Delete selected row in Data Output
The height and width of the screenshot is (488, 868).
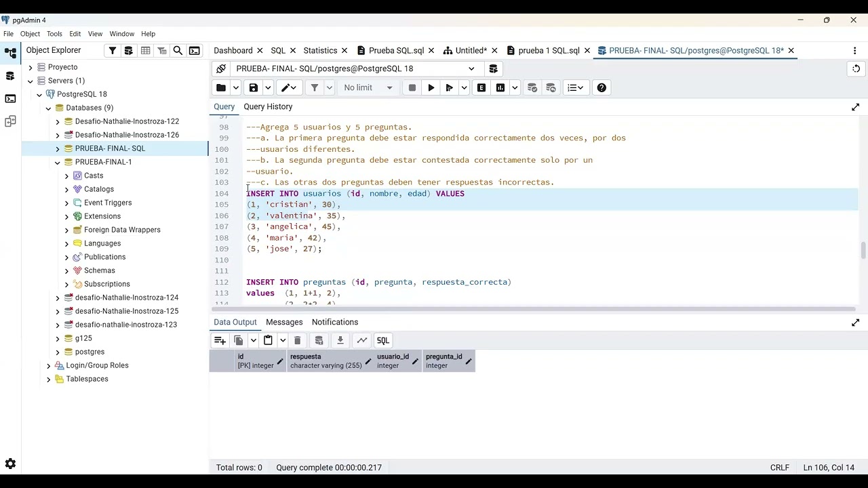click(297, 340)
